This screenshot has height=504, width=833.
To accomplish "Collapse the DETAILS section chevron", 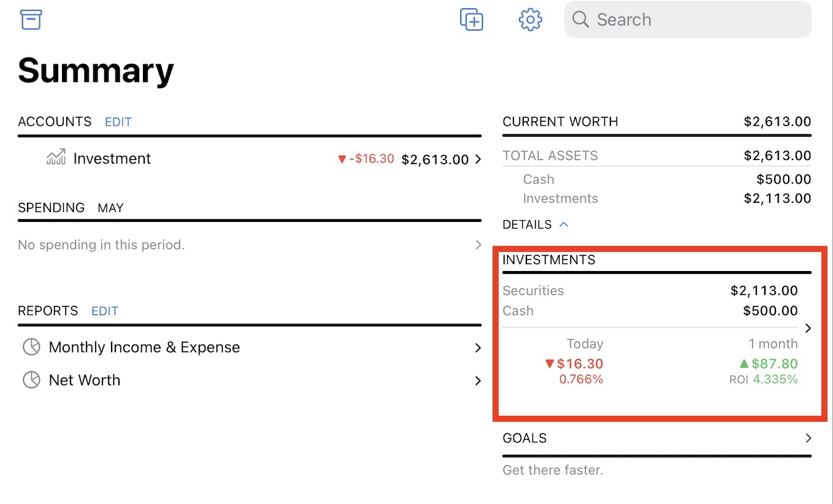I will tap(564, 224).
